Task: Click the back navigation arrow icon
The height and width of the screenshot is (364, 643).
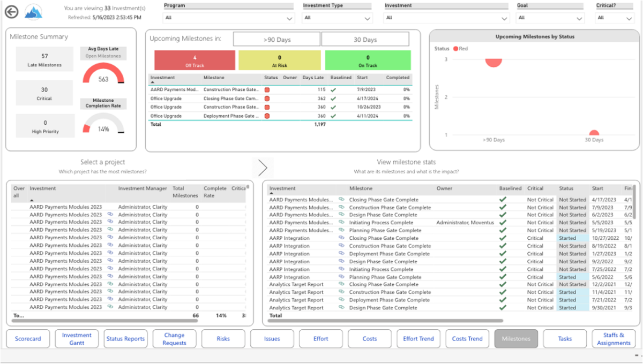Action: pyautogui.click(x=11, y=12)
